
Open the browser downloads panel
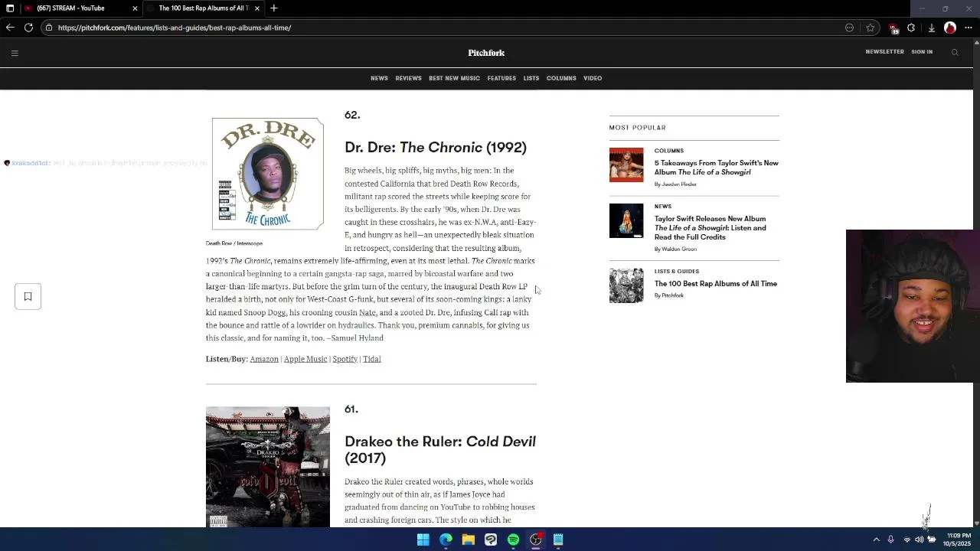pos(931,28)
